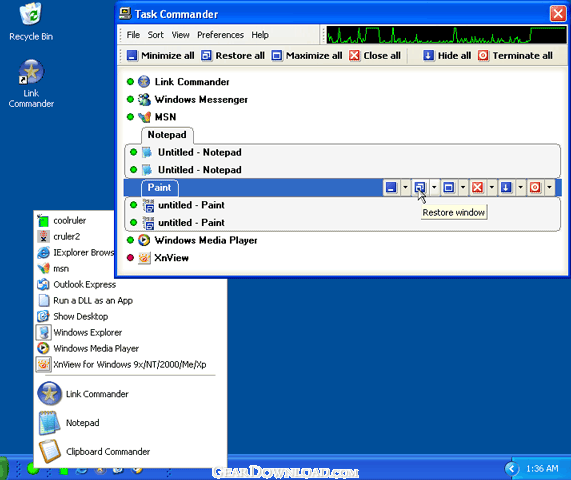Click the Minimize all button
This screenshot has height=480, width=571.
click(x=161, y=56)
